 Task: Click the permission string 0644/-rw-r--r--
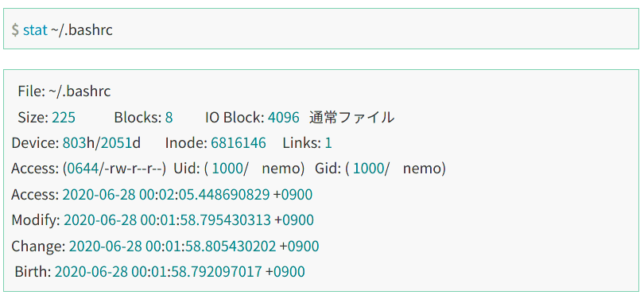tap(114, 169)
